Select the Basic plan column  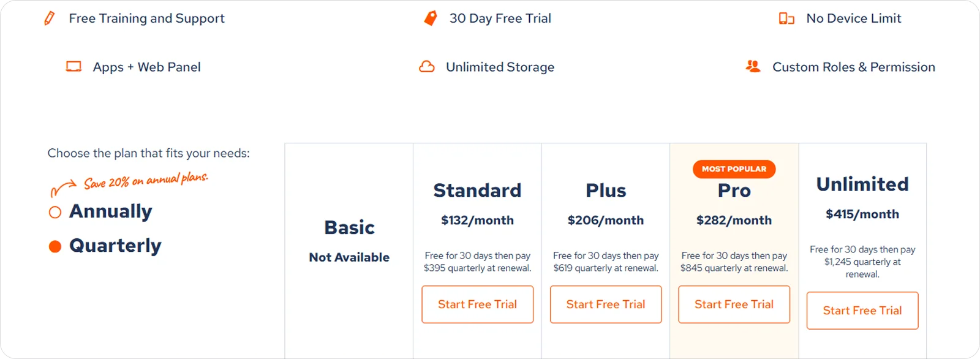[x=349, y=227]
